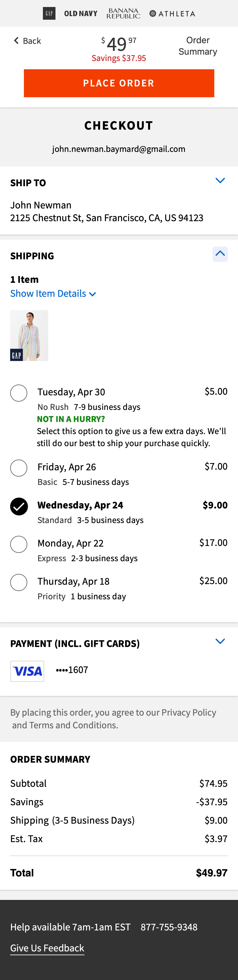Open the Banana Republic brand logo
The image size is (238, 980).
[123, 14]
